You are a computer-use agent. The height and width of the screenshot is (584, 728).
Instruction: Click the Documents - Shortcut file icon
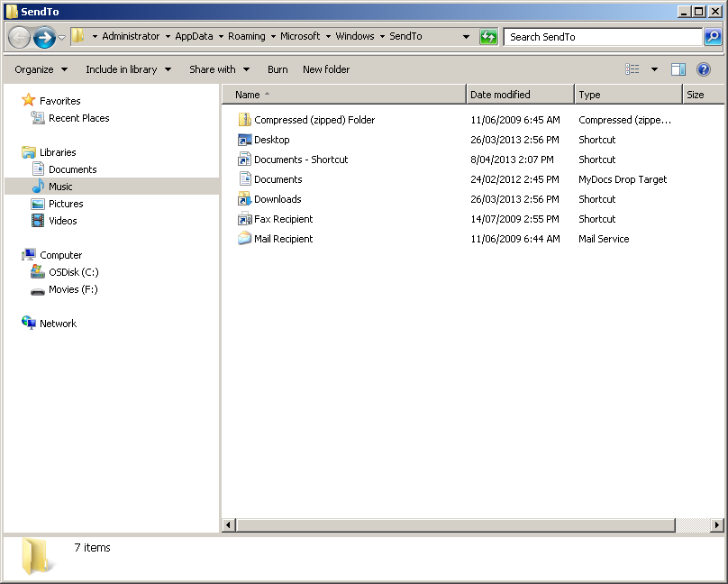245,160
